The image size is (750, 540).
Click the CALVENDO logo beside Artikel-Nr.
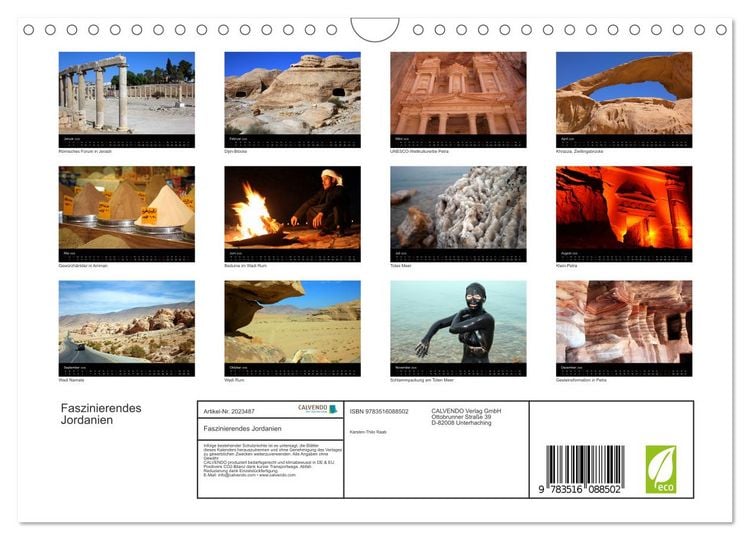318,409
